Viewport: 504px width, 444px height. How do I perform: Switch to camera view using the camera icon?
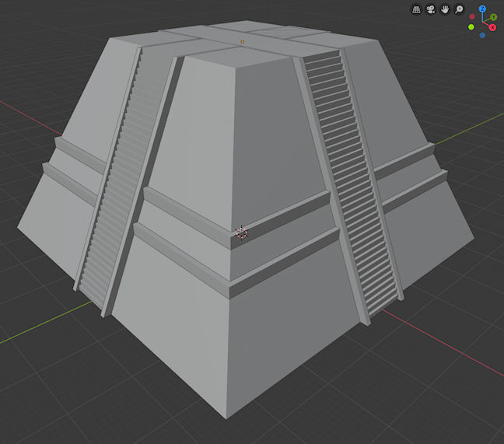(431, 10)
